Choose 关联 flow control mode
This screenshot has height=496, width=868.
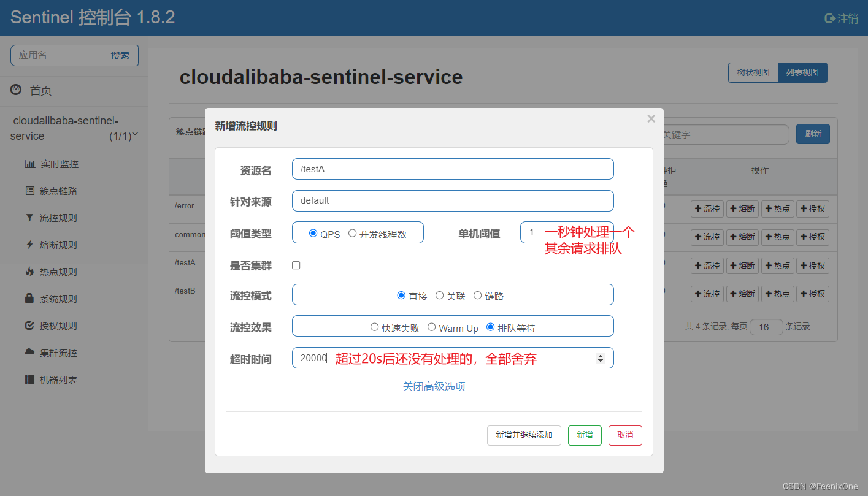pyautogui.click(x=439, y=296)
